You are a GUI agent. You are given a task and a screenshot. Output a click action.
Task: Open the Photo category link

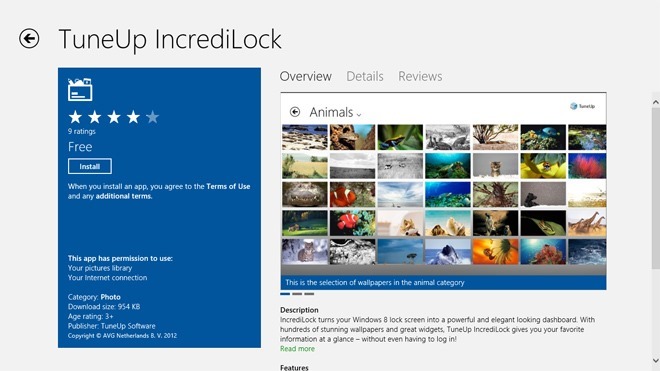(x=110, y=297)
